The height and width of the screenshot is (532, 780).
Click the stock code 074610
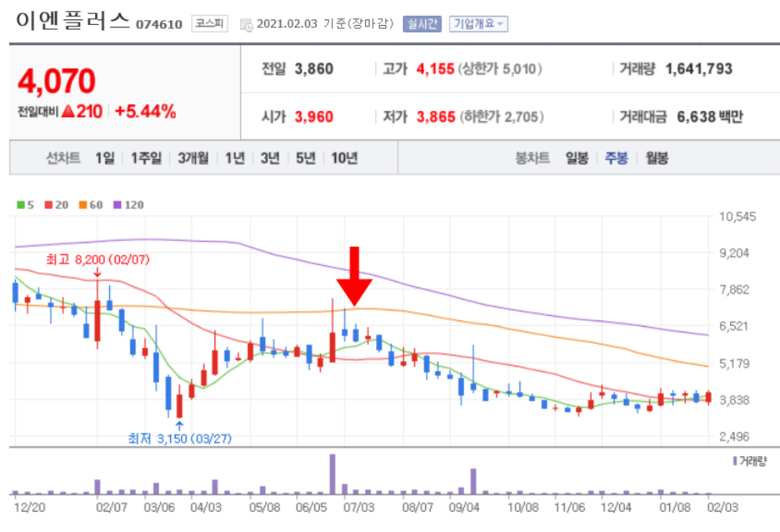click(x=159, y=24)
